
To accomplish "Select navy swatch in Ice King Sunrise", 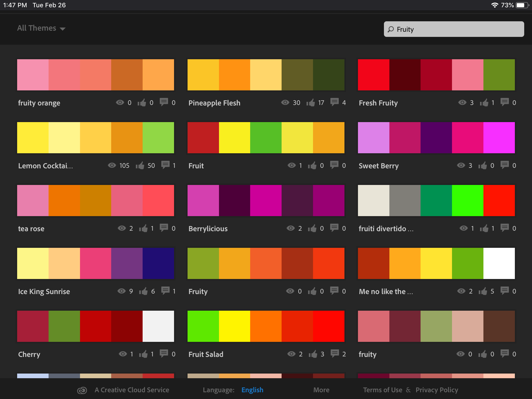I will [x=158, y=263].
